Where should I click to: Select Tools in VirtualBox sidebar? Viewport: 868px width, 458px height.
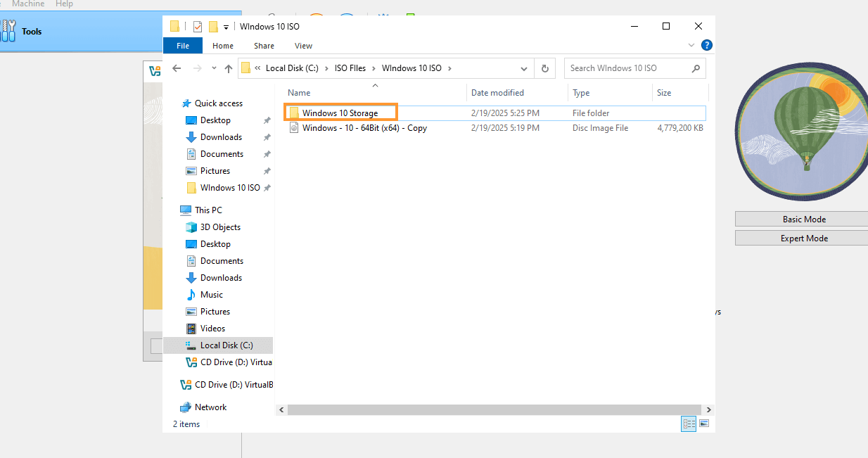coord(32,32)
